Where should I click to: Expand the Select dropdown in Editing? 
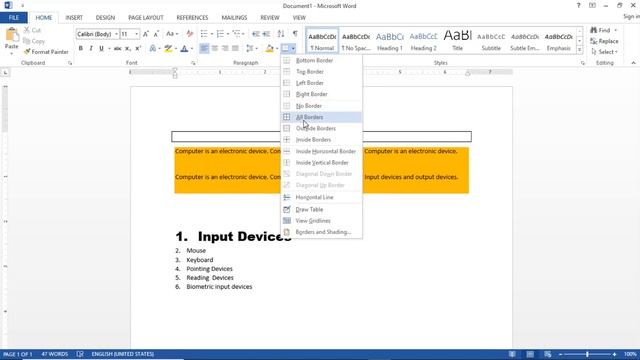604,52
